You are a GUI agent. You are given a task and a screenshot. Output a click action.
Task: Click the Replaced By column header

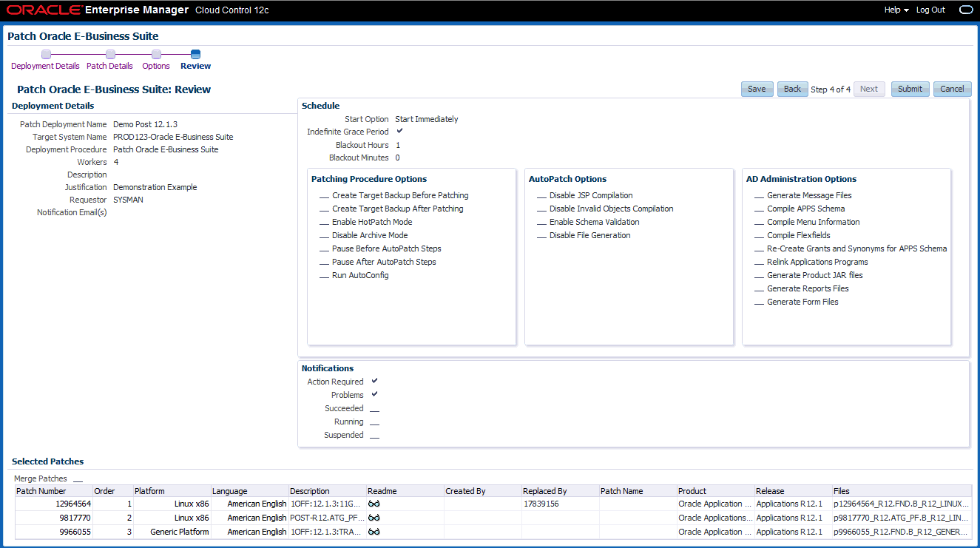[x=560, y=491]
